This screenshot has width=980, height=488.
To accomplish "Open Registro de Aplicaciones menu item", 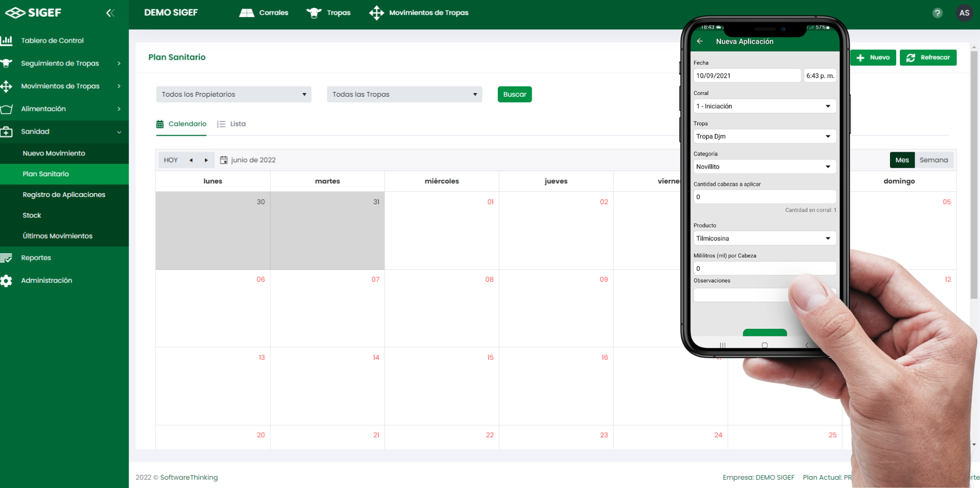I will coord(64,195).
